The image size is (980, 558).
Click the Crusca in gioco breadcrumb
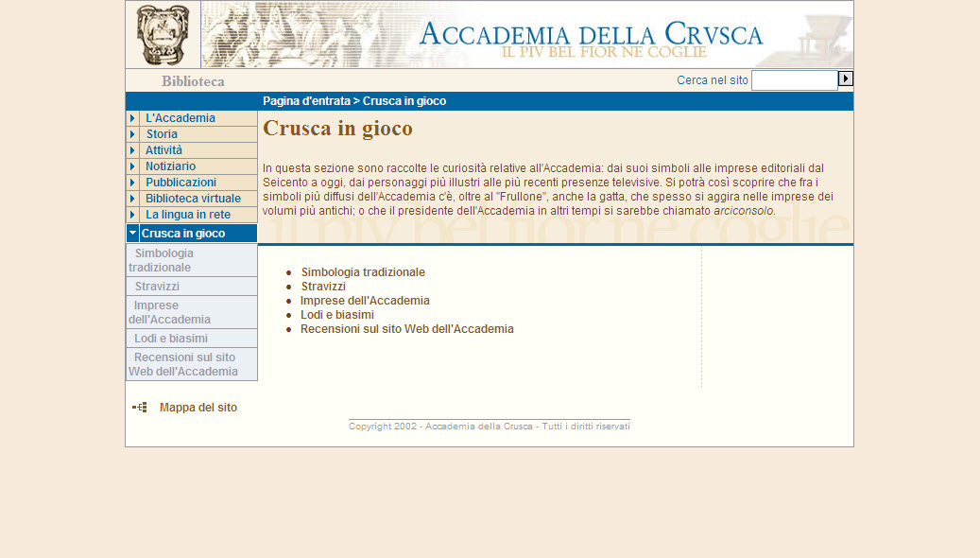pos(404,100)
